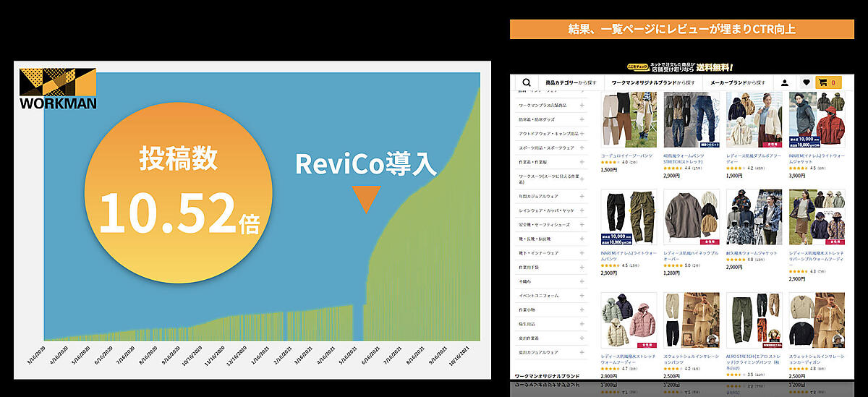Image resolution: width=868 pixels, height=397 pixels.
Task: Click the WORKMAN logo
Action: coord(57,88)
